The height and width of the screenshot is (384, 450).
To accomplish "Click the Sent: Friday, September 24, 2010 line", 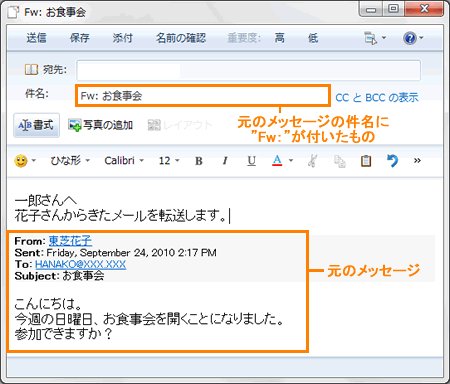I will click(x=115, y=253).
